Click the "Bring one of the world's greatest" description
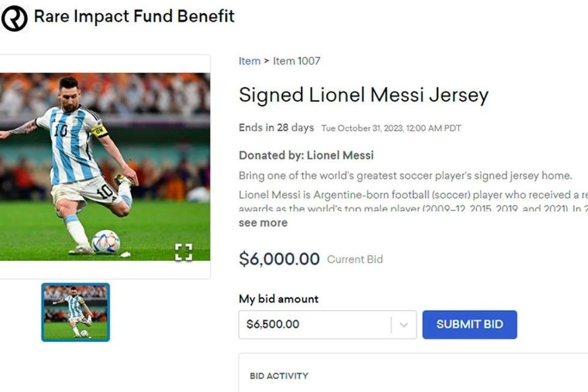 tap(406, 176)
